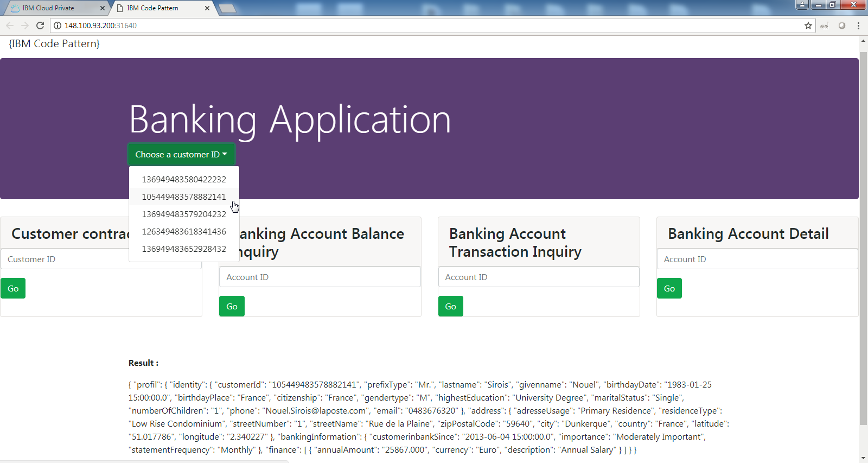
Task: Click Go under Banking Account Balance Inquiry
Action: point(232,306)
